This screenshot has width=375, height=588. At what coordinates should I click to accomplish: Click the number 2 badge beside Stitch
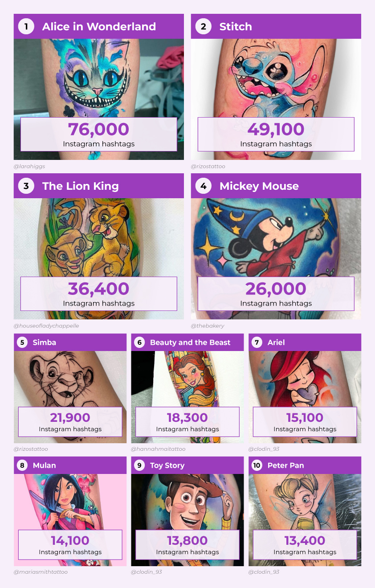(204, 26)
